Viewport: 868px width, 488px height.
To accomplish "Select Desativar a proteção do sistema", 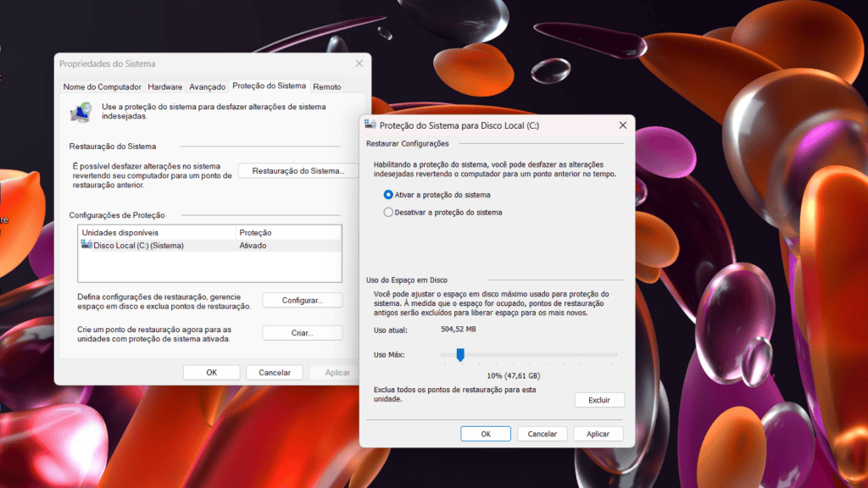I will 388,213.
